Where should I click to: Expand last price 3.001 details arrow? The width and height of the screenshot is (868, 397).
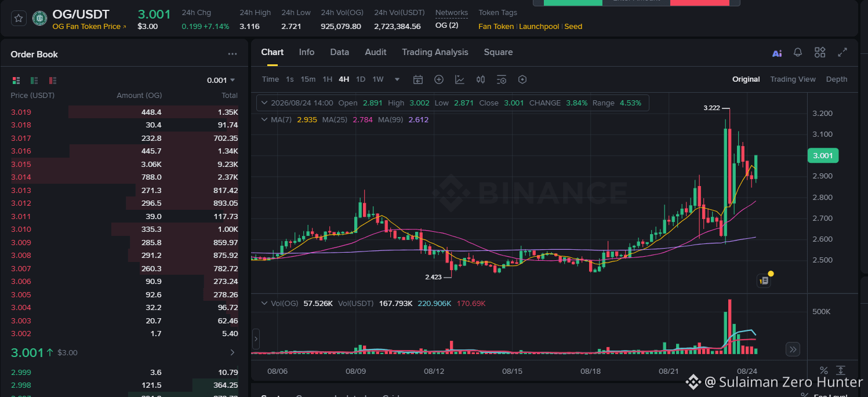(x=233, y=352)
